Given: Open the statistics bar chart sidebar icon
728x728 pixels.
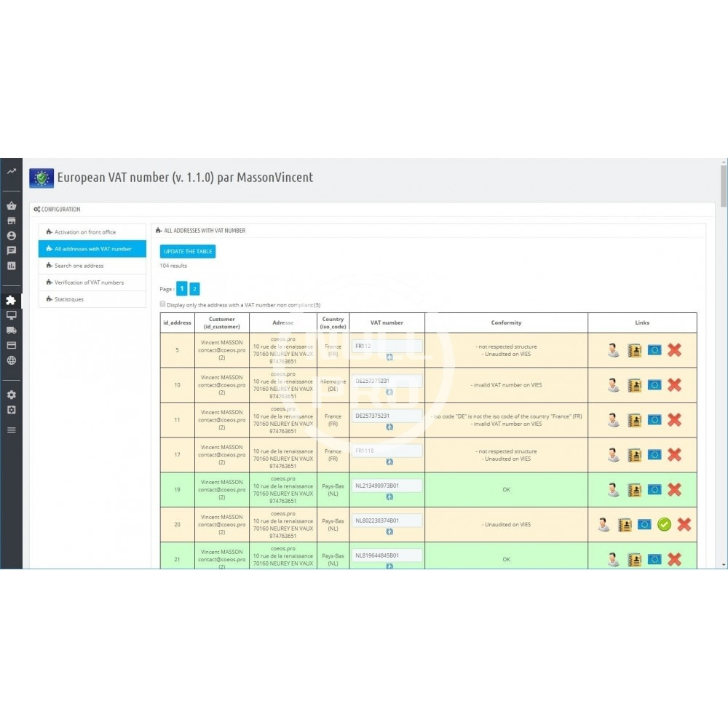Looking at the screenshot, I should point(11,266).
